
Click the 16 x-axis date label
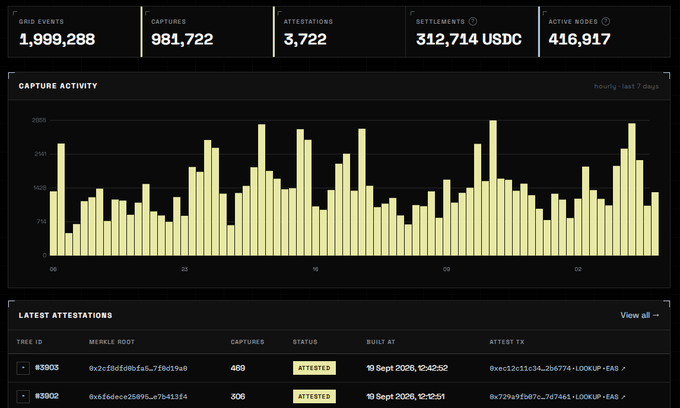(x=315, y=269)
